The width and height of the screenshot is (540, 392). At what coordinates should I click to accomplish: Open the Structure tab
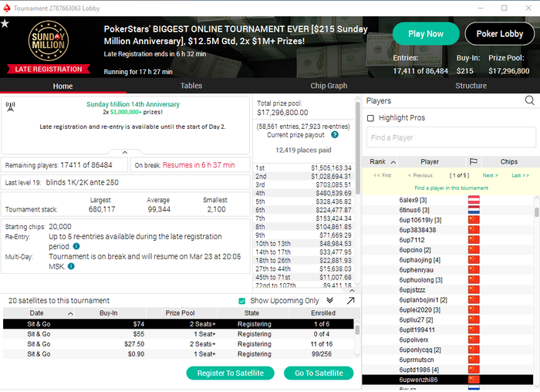(x=471, y=86)
